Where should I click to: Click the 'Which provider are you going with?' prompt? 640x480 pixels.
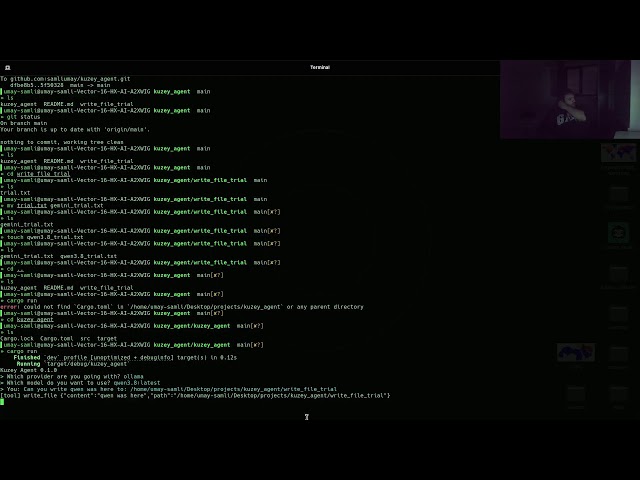72,376
